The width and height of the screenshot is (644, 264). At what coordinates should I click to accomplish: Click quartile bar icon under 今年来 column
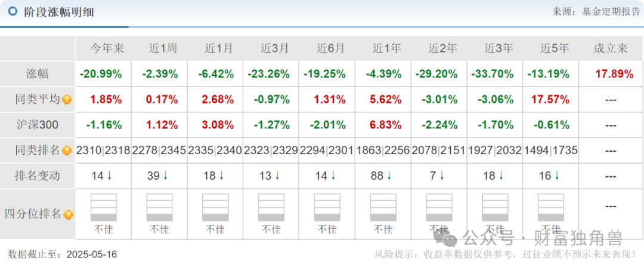103,207
